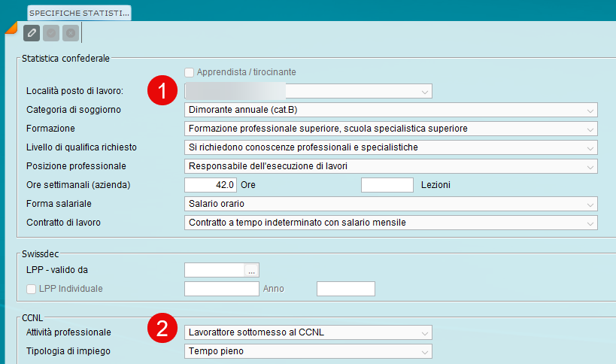Image resolution: width=616 pixels, height=364 pixels.
Task: Open the Attività professionale dropdown
Action: click(425, 332)
